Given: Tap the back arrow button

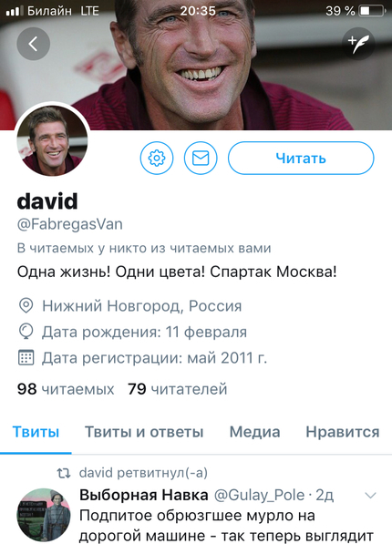Looking at the screenshot, I should (x=34, y=44).
